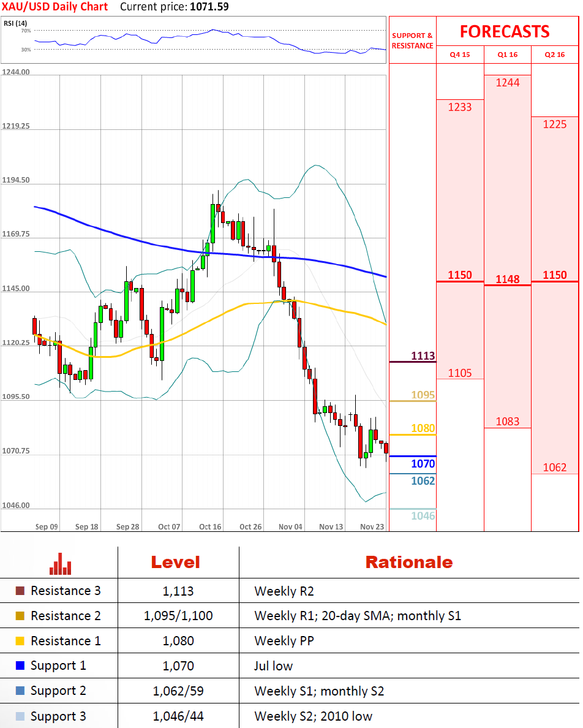Viewport: 583px width, 728px height.
Task: Click the 1,095/1,100 level cell
Action: click(178, 616)
